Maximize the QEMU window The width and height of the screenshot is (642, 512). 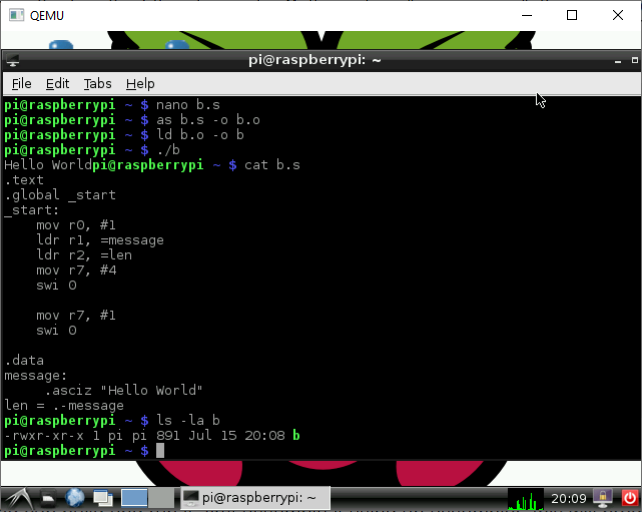pos(572,15)
